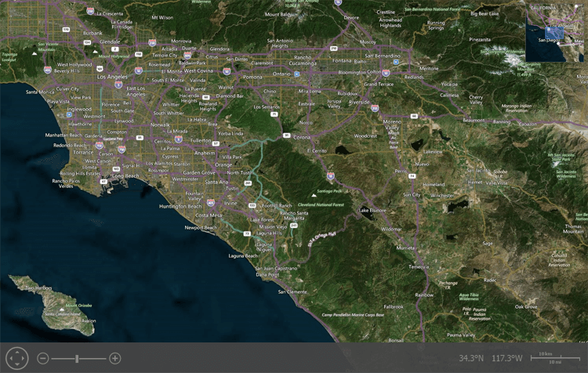Image resolution: width=588 pixels, height=373 pixels.
Task: Select the Torrance label
Action: 83,152
